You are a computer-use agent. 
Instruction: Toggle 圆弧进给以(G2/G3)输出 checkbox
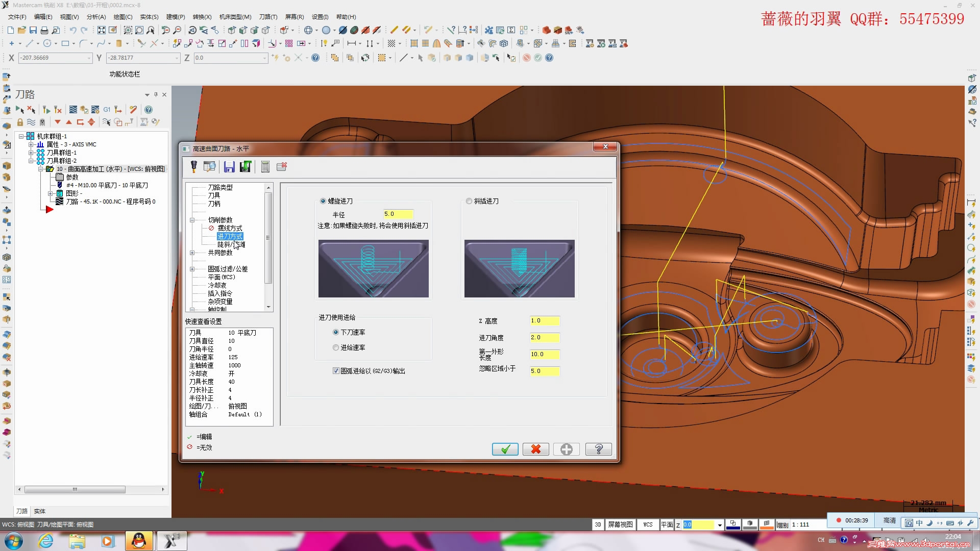click(x=336, y=371)
